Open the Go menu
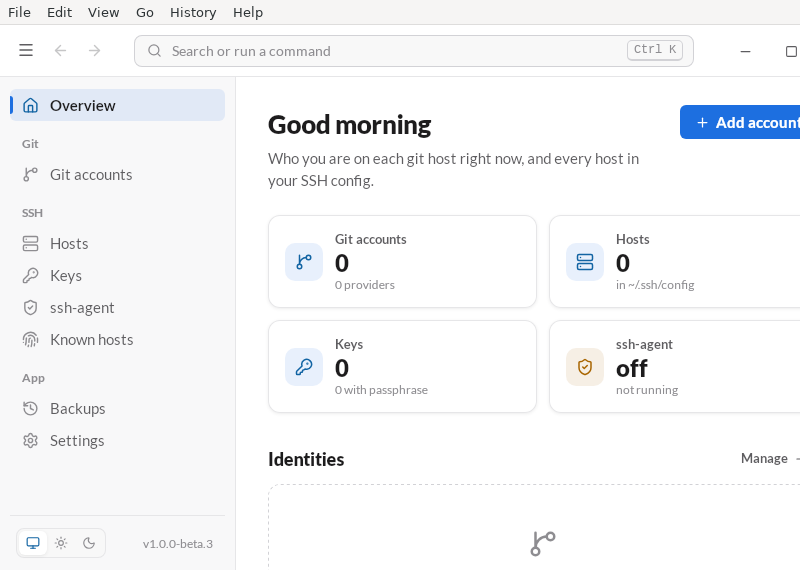Viewport: 800px width, 570px height. pyautogui.click(x=145, y=12)
